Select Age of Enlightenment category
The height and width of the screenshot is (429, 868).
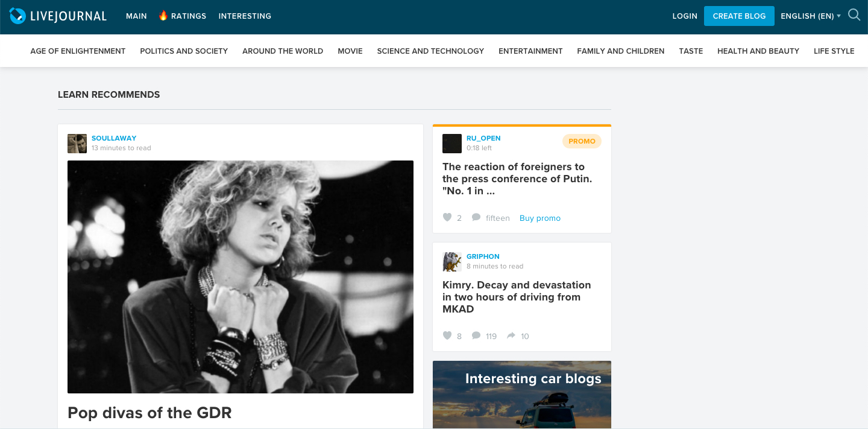point(78,51)
